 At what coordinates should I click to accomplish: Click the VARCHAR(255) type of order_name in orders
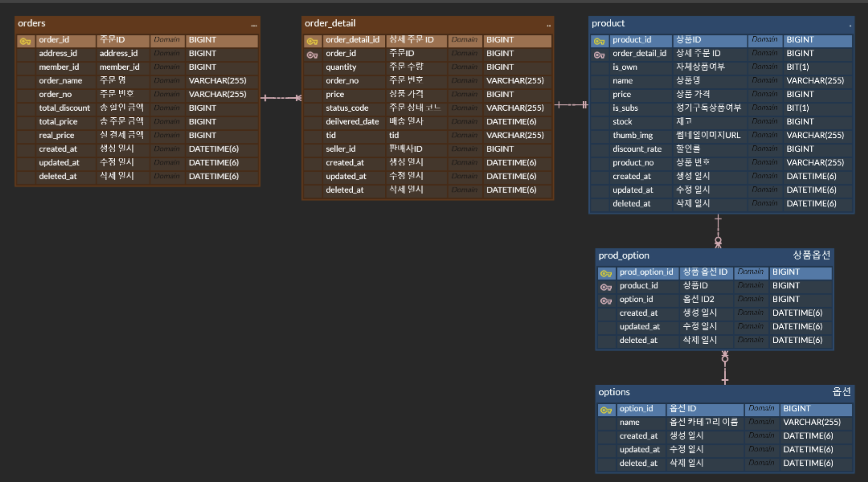click(x=217, y=80)
